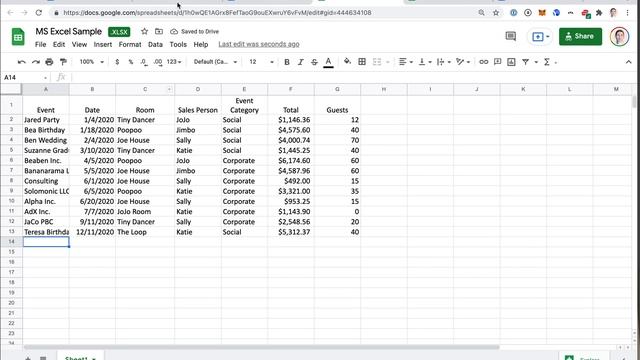Open comment history icon
640x360 pixels.
(511, 36)
